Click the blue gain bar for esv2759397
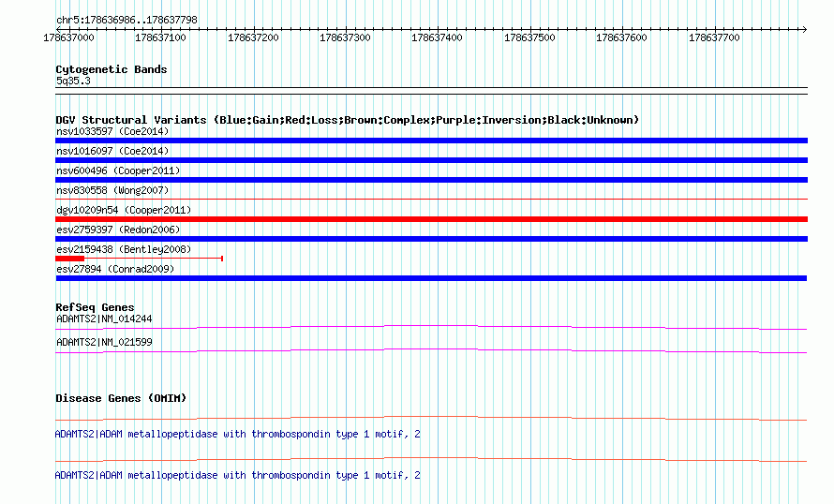834x504 pixels. coord(431,239)
